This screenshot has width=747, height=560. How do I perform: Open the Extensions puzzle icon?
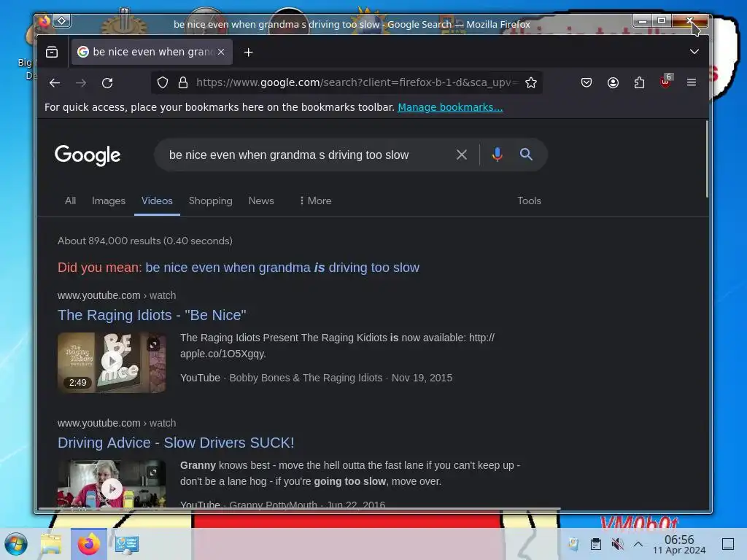[x=639, y=83]
